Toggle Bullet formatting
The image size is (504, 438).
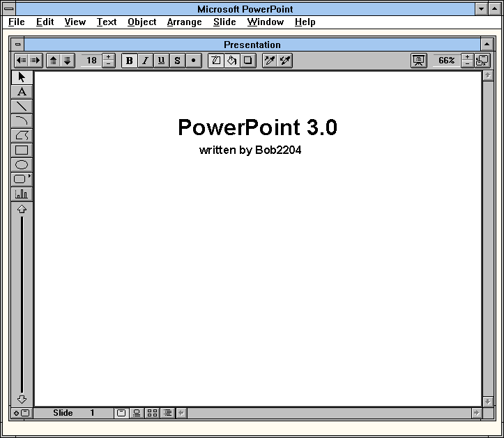pyautogui.click(x=194, y=61)
